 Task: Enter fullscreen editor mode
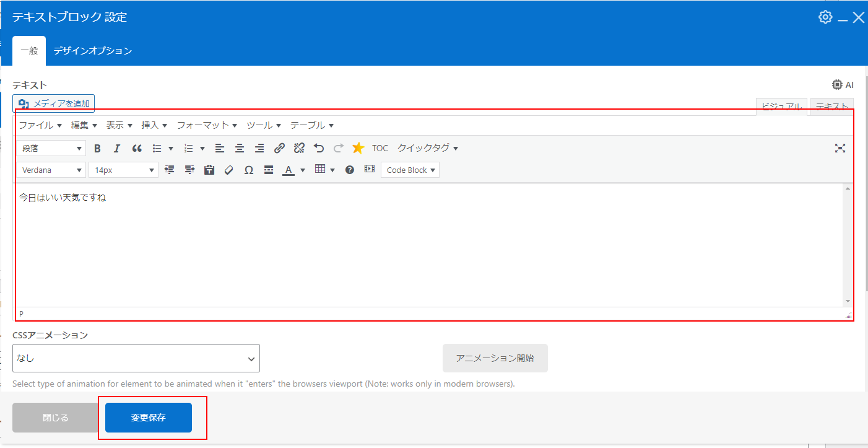pos(840,148)
